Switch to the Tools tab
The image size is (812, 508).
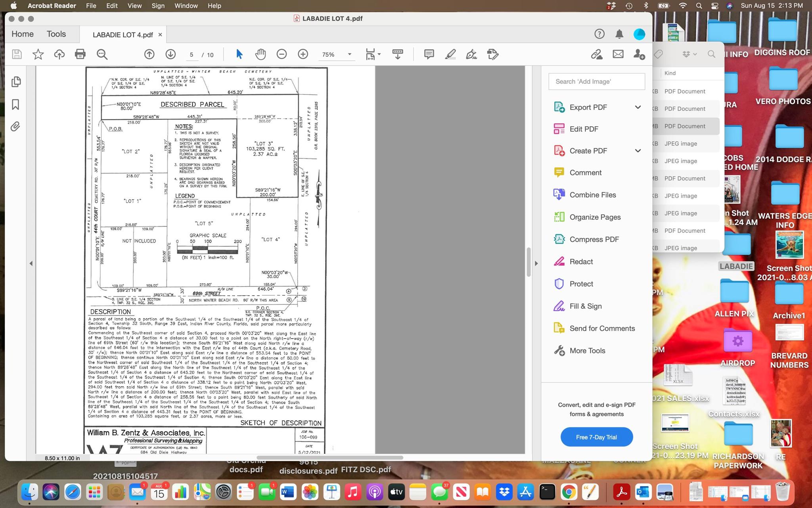[56, 34]
